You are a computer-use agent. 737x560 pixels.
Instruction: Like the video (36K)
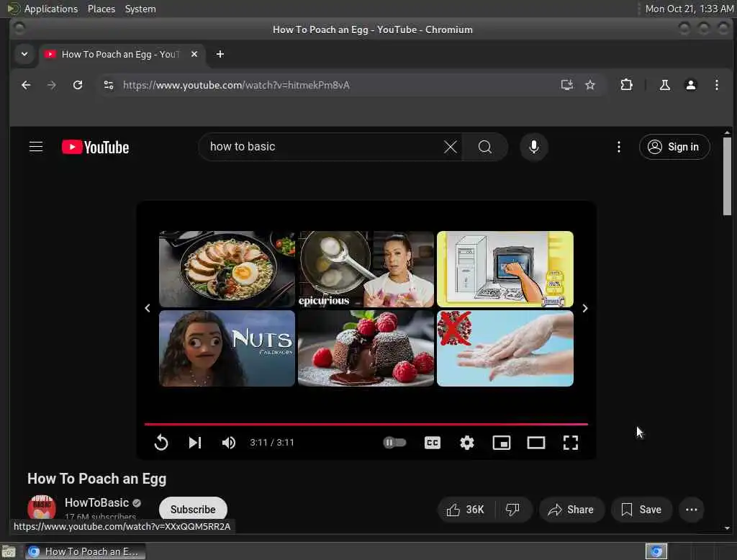[x=466, y=509]
